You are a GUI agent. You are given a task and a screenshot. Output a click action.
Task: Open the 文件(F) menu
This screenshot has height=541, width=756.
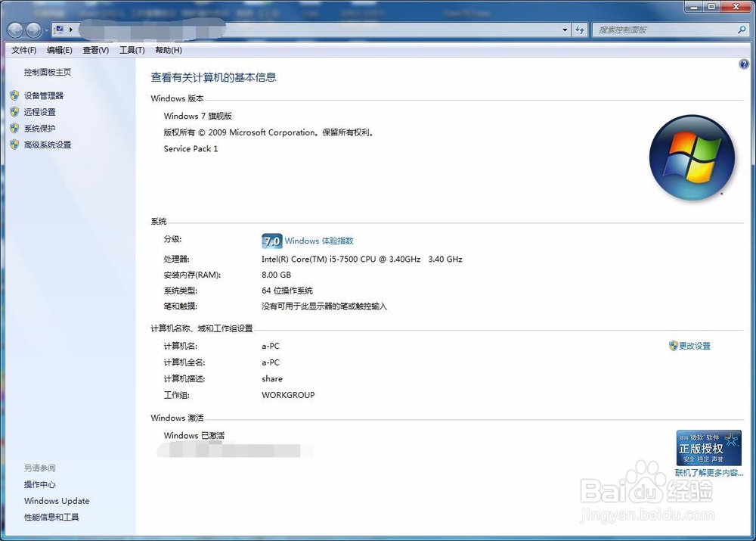24,50
